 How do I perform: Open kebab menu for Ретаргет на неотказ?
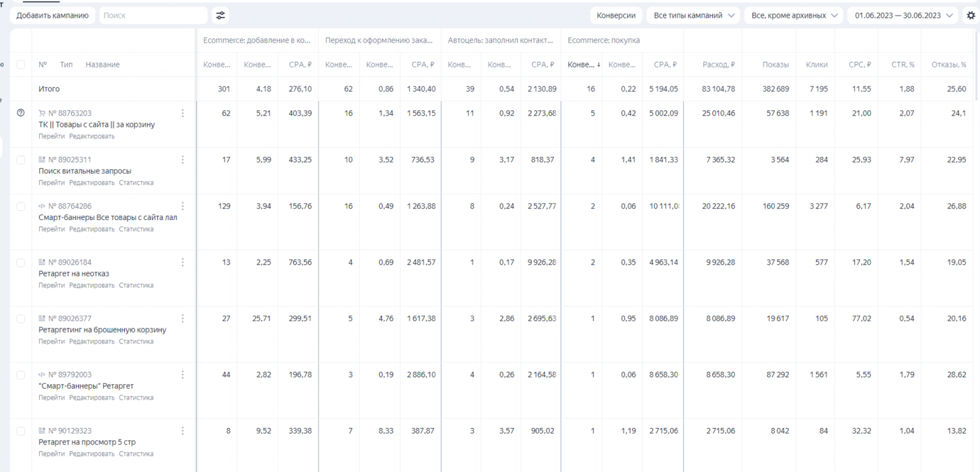183,262
